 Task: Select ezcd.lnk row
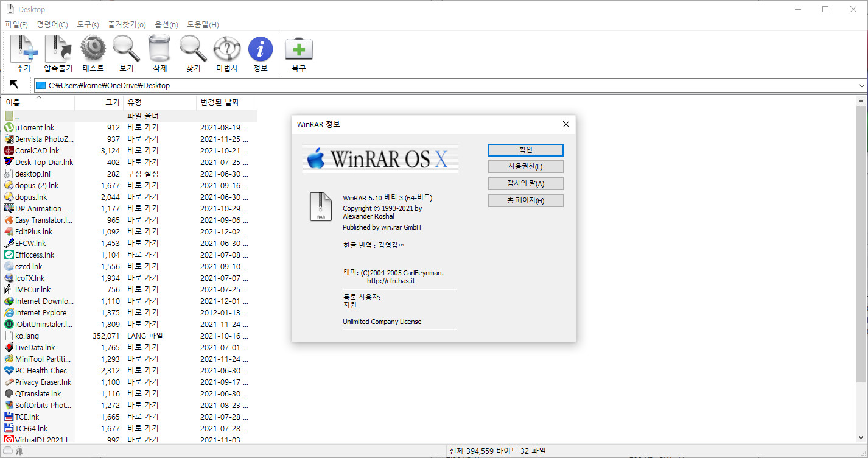[129, 266]
